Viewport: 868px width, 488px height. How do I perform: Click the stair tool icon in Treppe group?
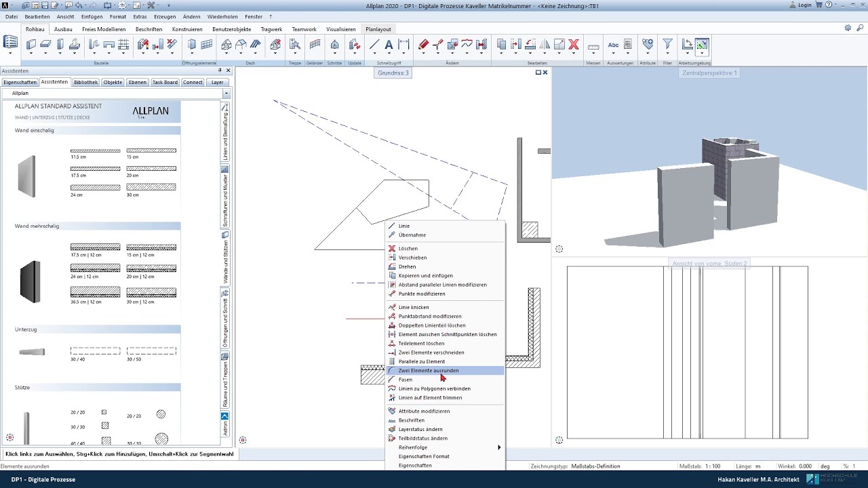pos(295,45)
